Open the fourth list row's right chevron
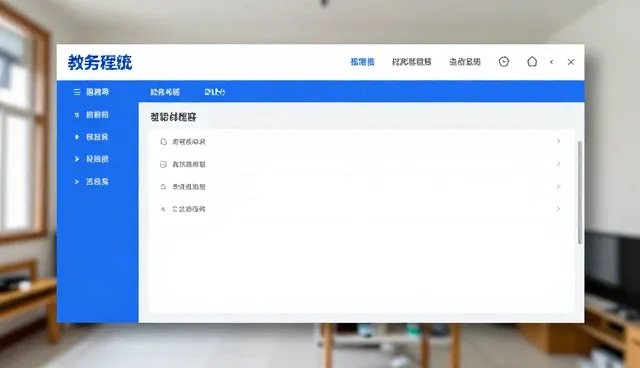The image size is (640, 368). pos(558,209)
